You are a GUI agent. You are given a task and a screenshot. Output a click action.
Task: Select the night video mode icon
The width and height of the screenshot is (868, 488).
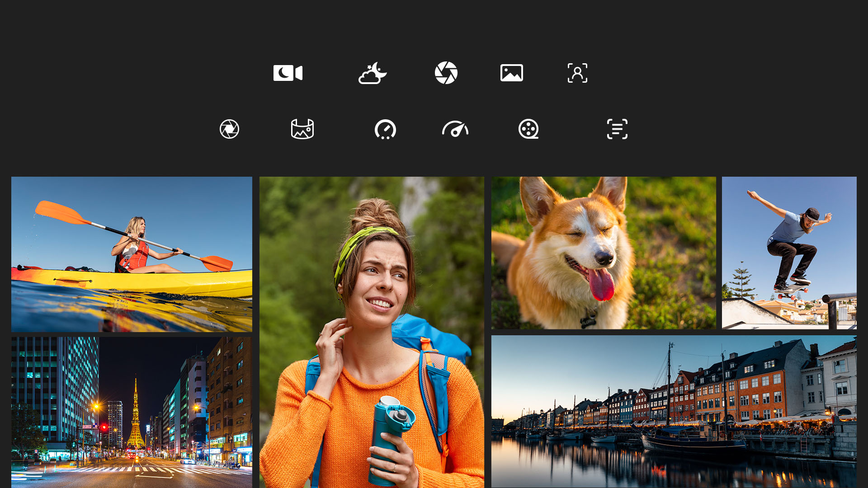tap(288, 73)
